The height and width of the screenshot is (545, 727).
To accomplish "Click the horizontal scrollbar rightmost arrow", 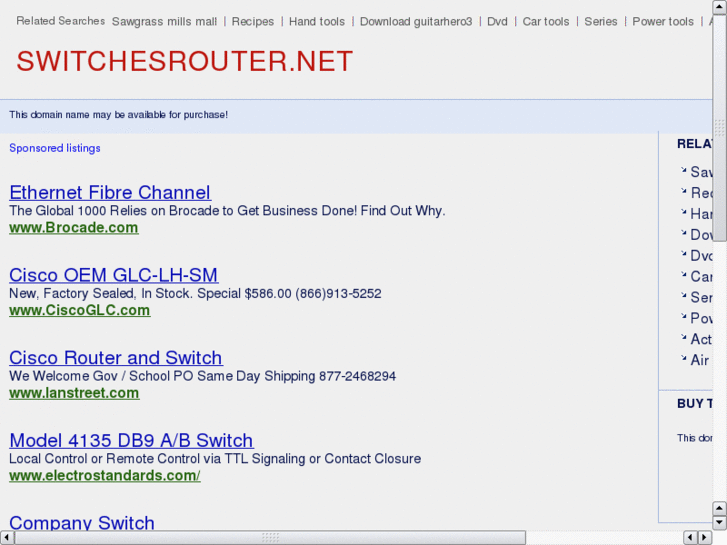I will click(705, 538).
